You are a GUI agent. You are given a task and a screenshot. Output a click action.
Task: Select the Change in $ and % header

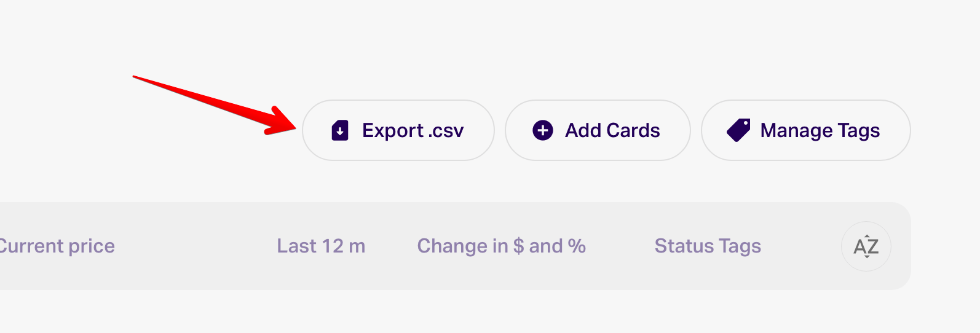[501, 246]
